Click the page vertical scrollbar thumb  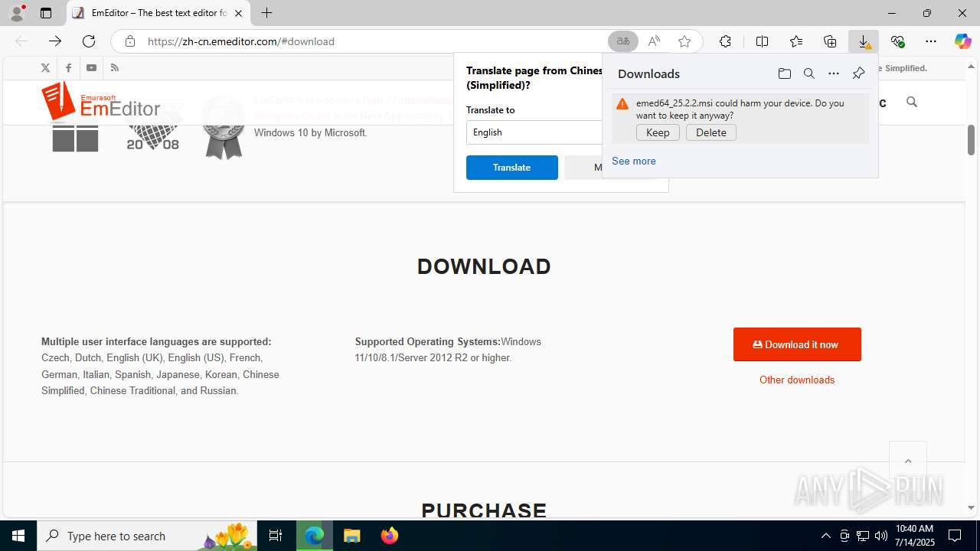pos(971,139)
